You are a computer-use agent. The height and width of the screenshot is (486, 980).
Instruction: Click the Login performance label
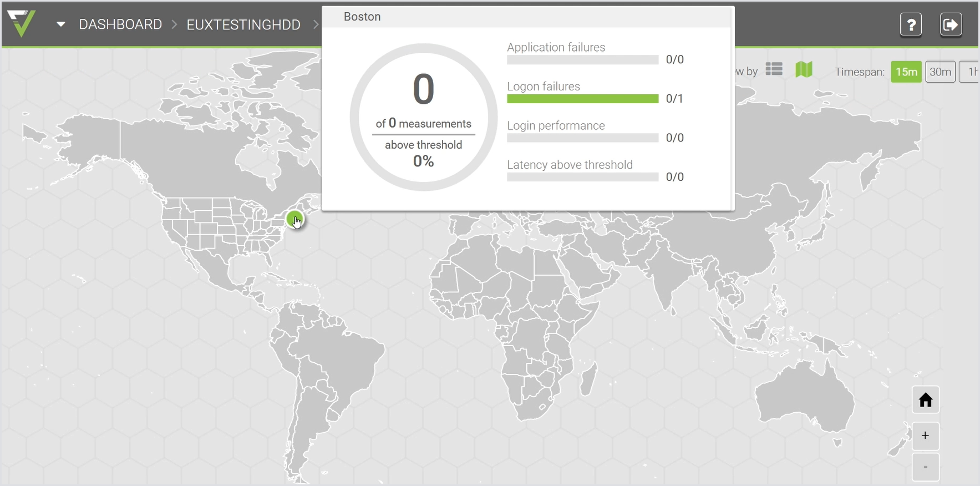(x=556, y=125)
